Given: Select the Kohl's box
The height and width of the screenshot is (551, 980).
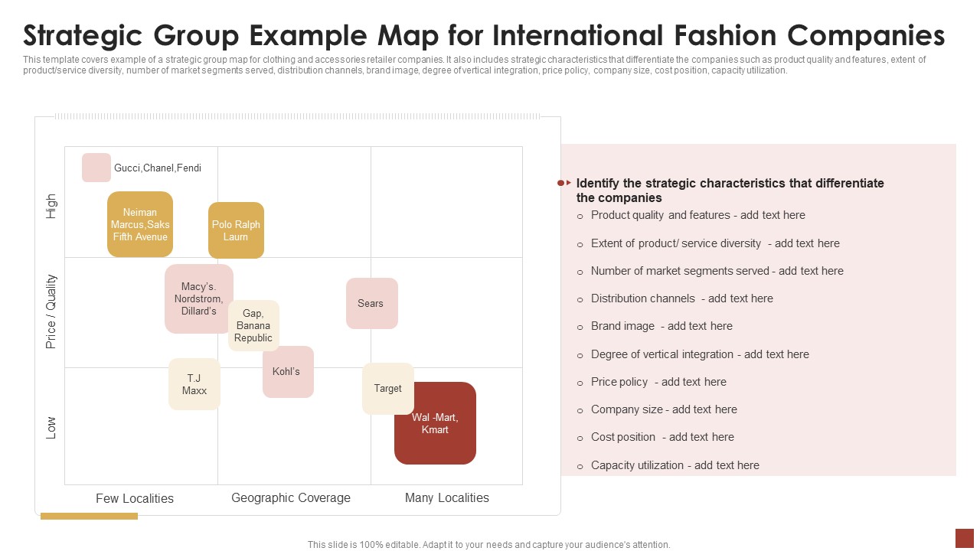Looking at the screenshot, I should coord(288,372).
